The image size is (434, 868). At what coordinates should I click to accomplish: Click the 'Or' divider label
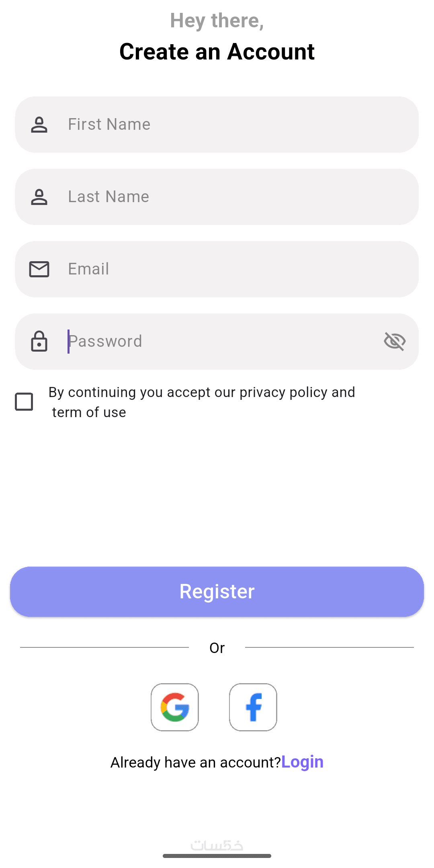pos(217,648)
